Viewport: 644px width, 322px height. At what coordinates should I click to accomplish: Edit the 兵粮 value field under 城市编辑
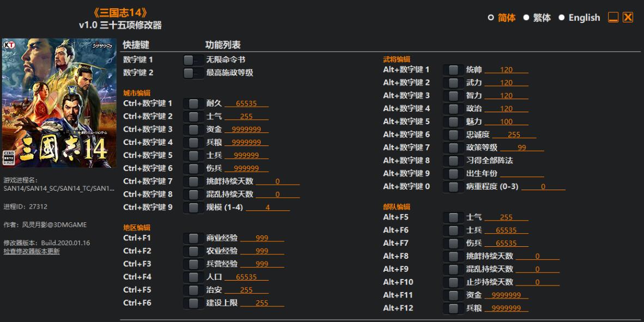click(x=246, y=143)
